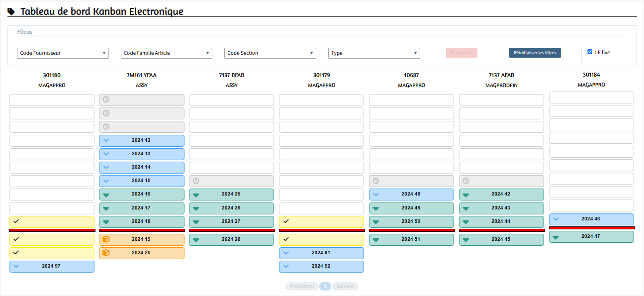644x296 pixels.
Task: Click the clock icon on top 7M161 YFAA card
Action: [106, 99]
